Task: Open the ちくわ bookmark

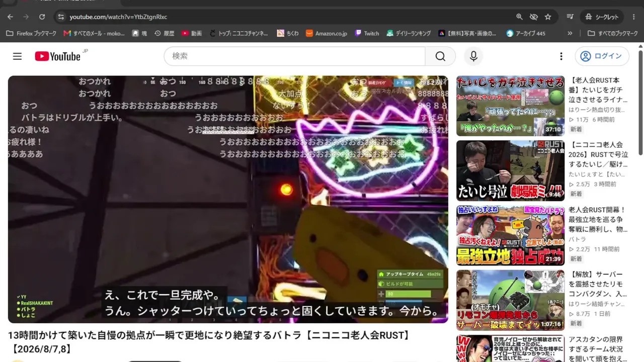Action: pos(288,33)
